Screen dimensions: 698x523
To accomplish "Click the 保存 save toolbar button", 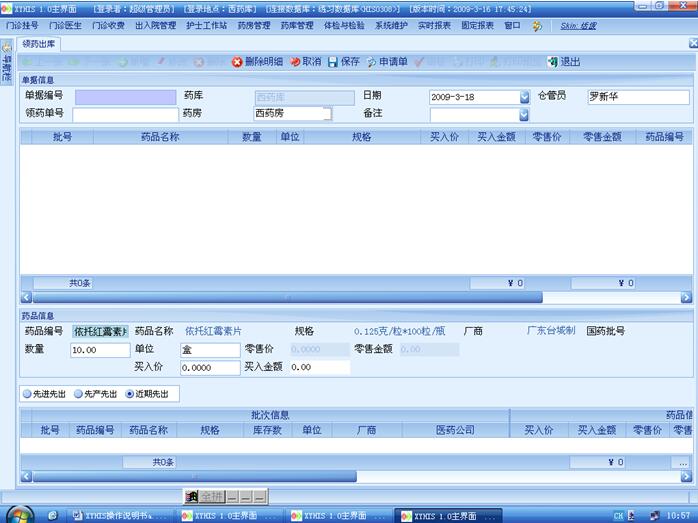I will [344, 62].
